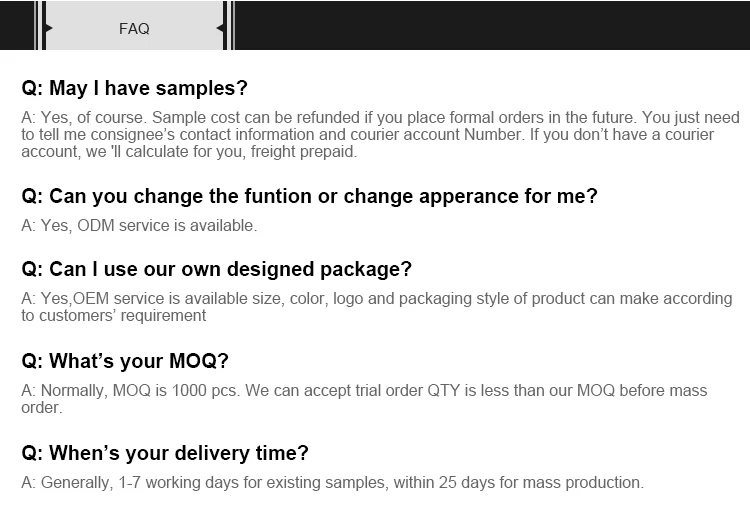Click the "When's your delivery time?" question
The height and width of the screenshot is (515, 750).
(x=165, y=453)
